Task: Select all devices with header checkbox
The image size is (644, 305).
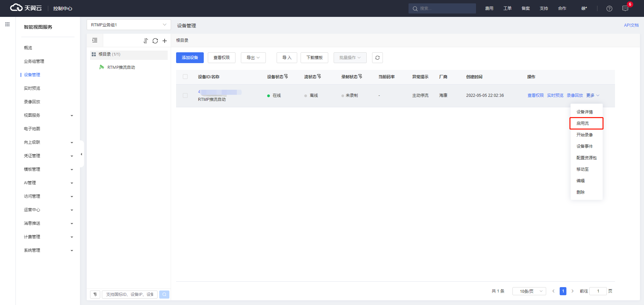Action: coord(185,77)
